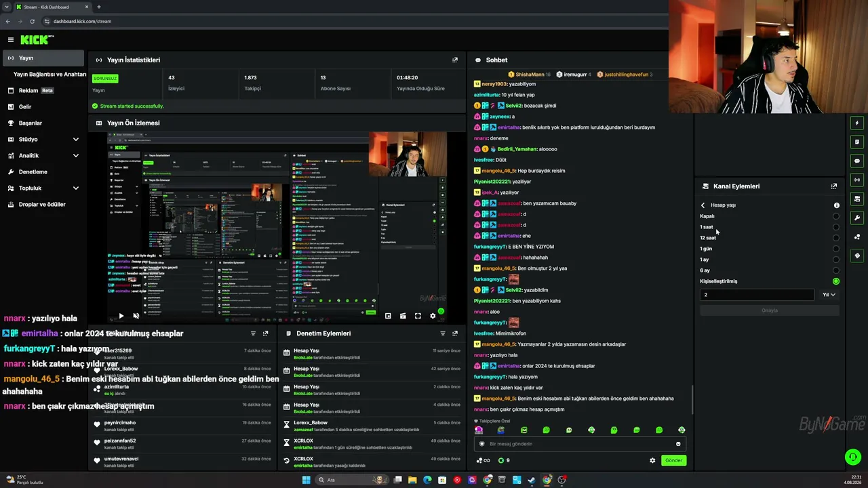Open Droplar ve ödüller sidebar item
The height and width of the screenshot is (488, 868).
(43, 205)
